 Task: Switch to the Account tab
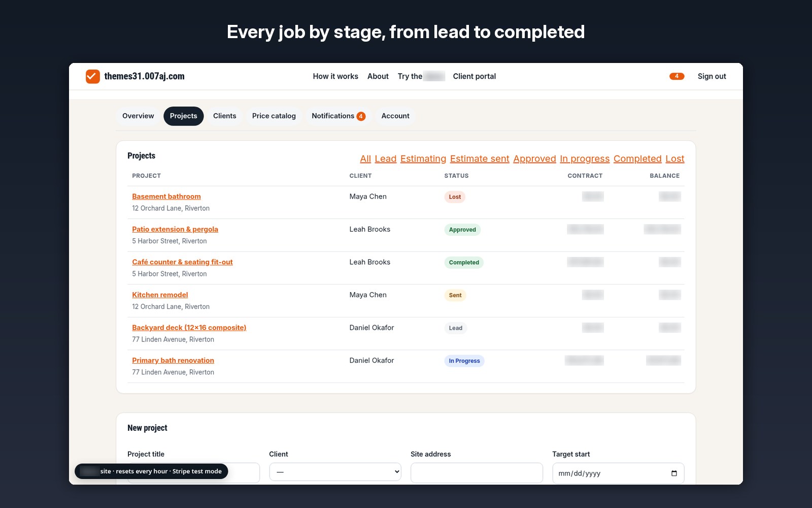coord(395,116)
